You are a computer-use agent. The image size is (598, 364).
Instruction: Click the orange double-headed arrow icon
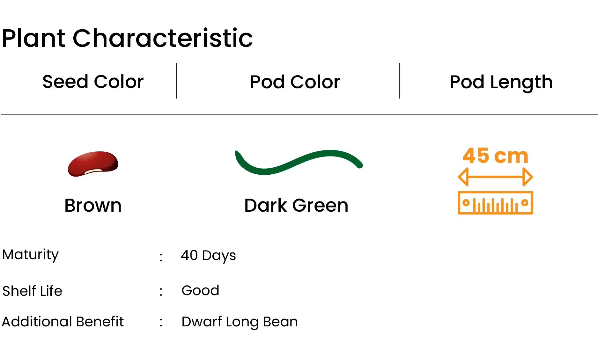click(495, 177)
